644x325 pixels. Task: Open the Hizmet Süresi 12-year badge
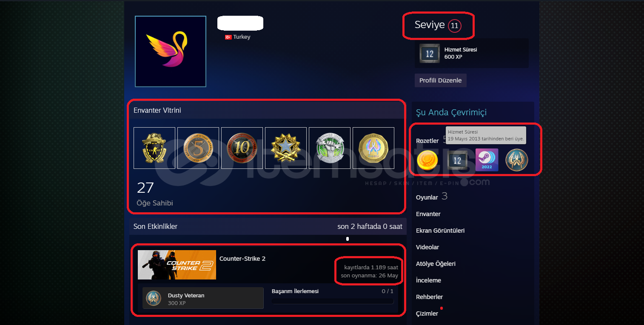pyautogui.click(x=430, y=53)
